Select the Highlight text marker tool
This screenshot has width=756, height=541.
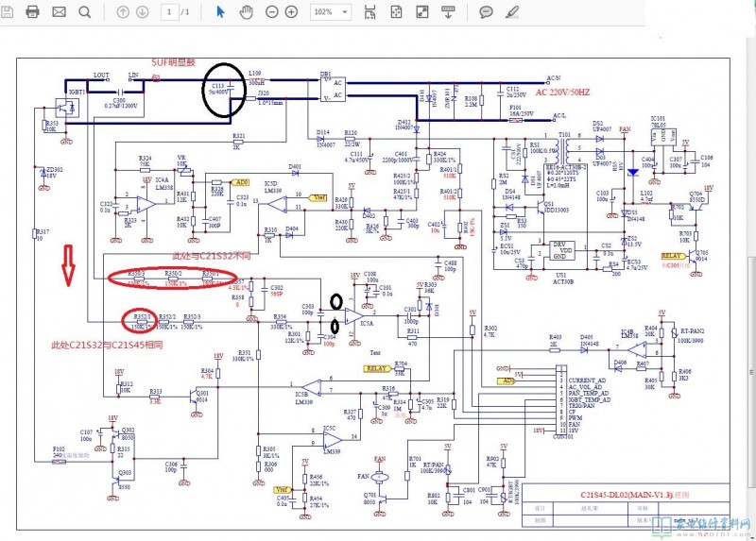click(x=512, y=11)
